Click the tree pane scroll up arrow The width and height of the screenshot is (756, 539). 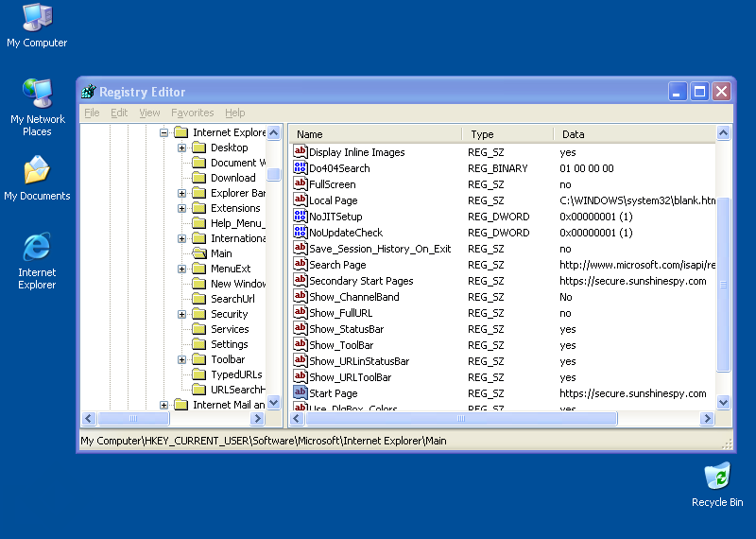pos(273,132)
